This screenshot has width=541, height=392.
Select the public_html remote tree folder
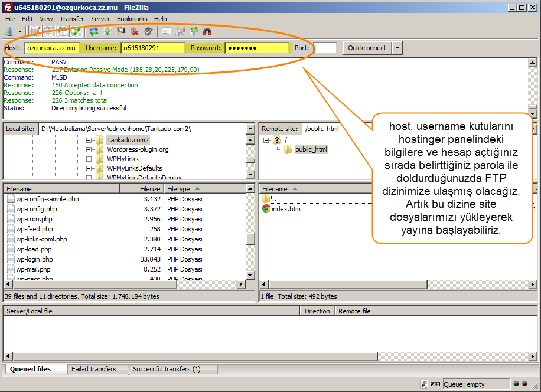[x=311, y=149]
